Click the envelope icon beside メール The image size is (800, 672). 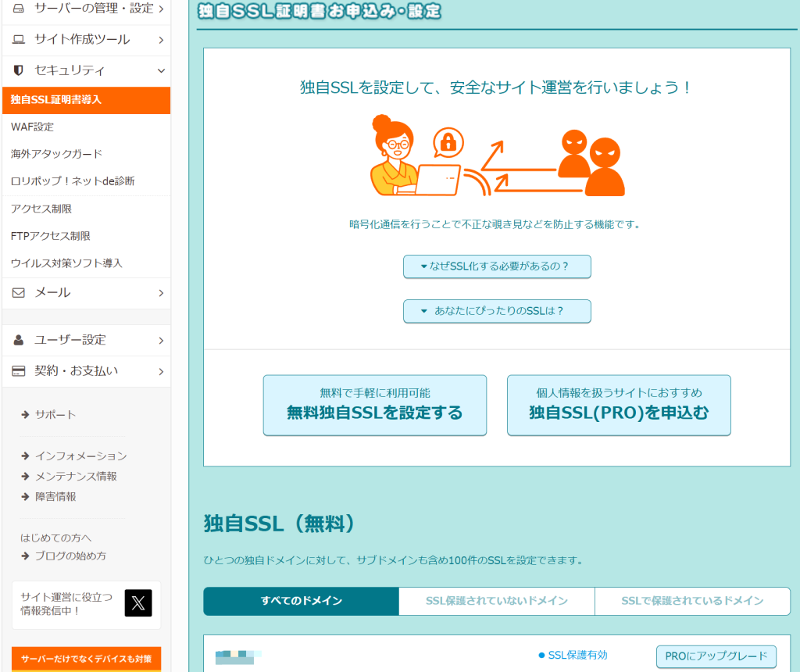[19, 292]
